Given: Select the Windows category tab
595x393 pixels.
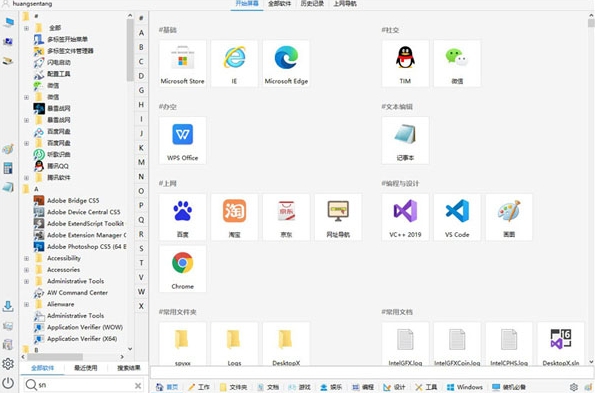Looking at the screenshot, I should pyautogui.click(x=464, y=387).
